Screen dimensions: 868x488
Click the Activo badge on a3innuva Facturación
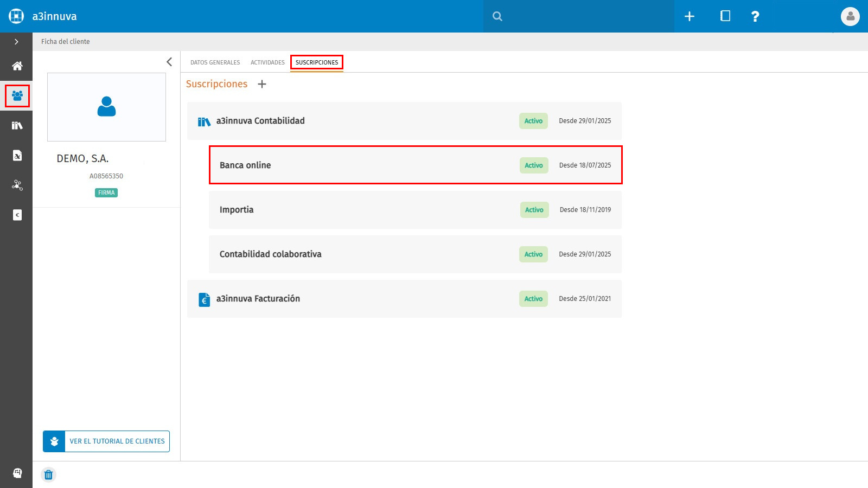[533, 299]
